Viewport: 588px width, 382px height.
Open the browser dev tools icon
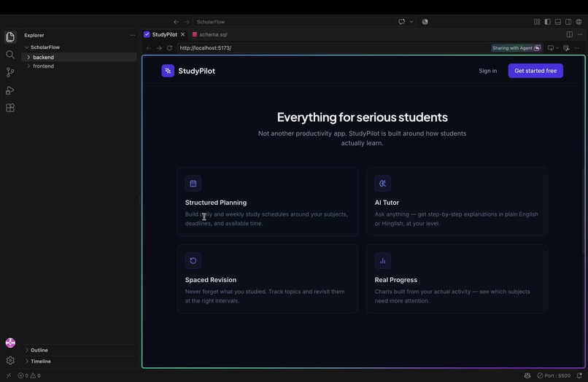[566, 48]
